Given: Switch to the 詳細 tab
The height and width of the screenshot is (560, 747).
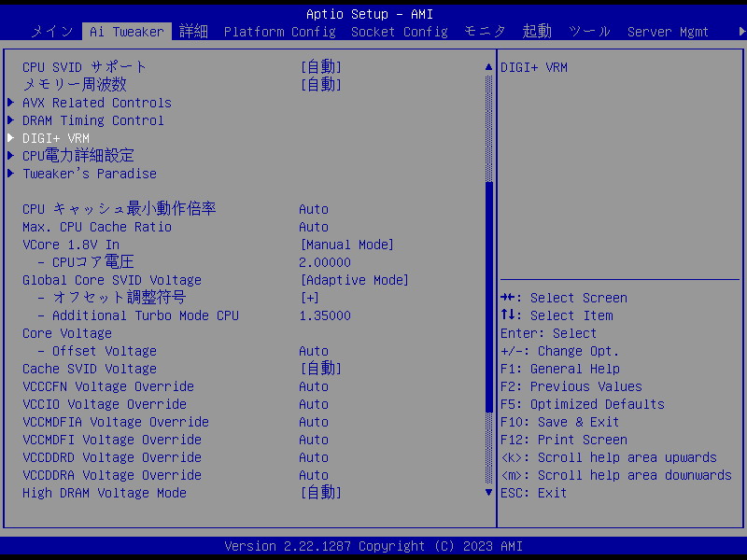Looking at the screenshot, I should (193, 32).
